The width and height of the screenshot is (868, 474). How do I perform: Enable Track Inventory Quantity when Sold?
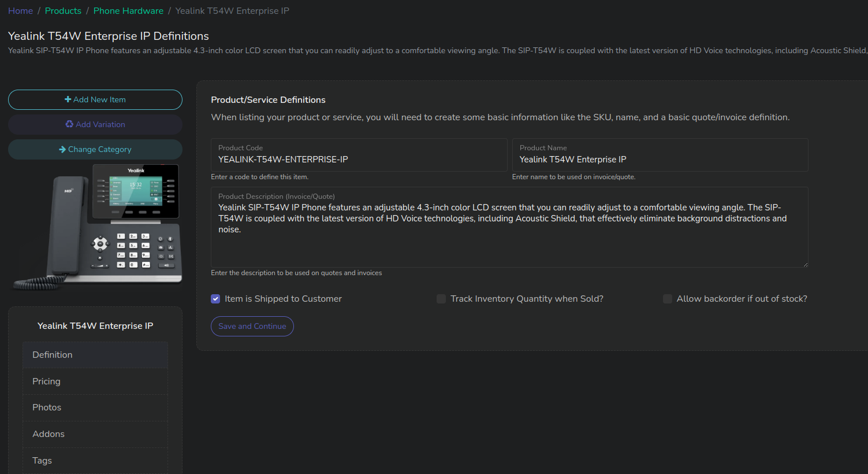click(x=441, y=299)
